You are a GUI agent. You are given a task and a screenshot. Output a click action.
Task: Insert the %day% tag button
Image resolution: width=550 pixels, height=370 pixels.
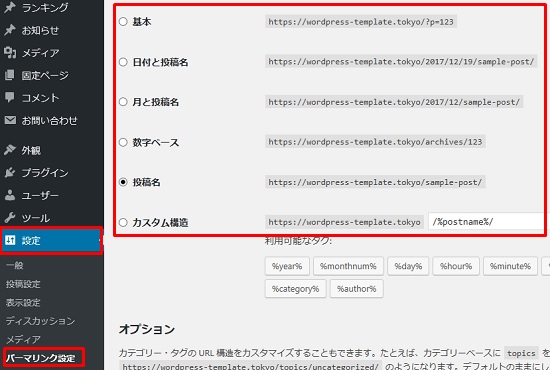click(x=408, y=266)
